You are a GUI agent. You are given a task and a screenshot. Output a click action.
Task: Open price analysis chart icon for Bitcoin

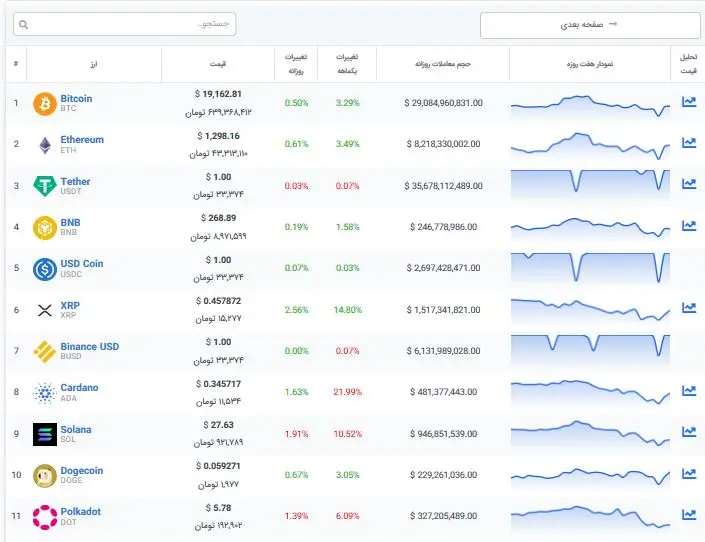(688, 102)
